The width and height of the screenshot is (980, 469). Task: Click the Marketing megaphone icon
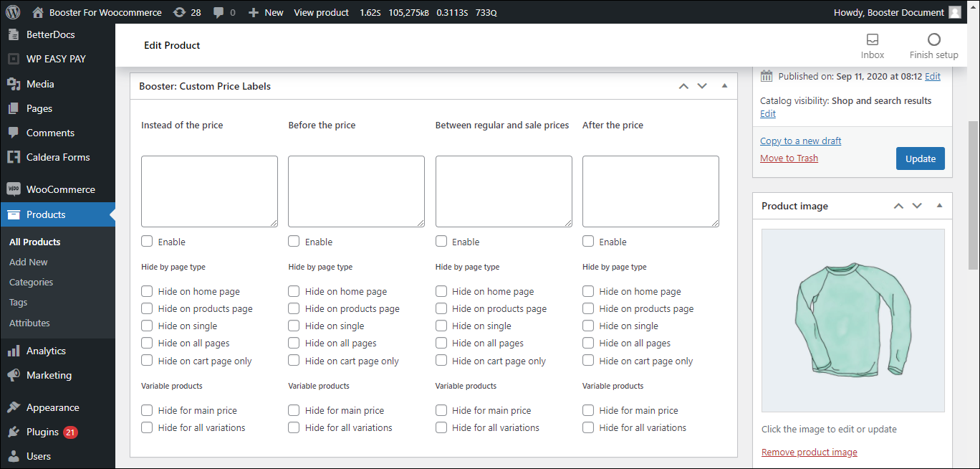[x=13, y=375]
